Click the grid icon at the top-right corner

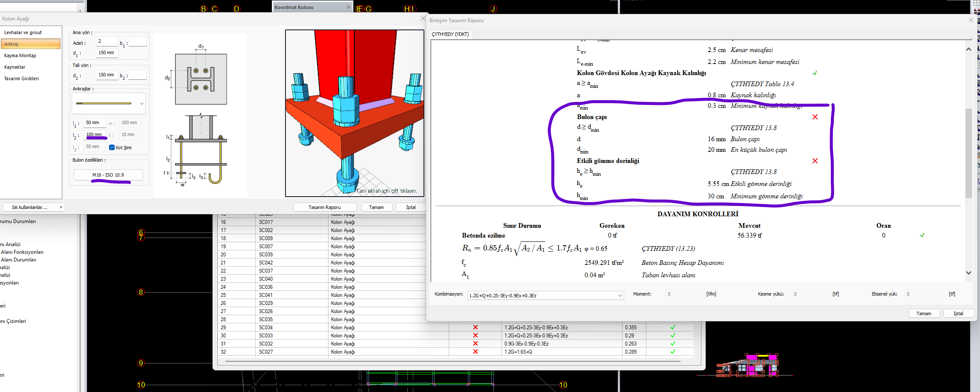tap(977, 3)
